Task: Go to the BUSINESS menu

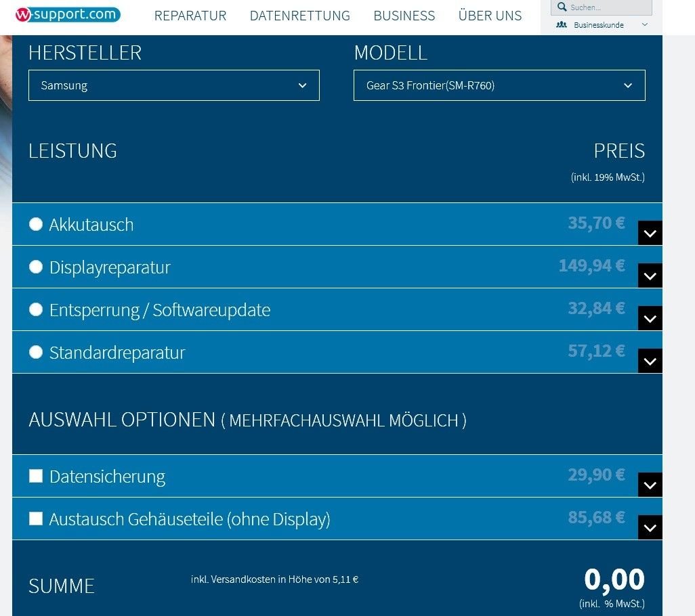Action: click(x=404, y=16)
